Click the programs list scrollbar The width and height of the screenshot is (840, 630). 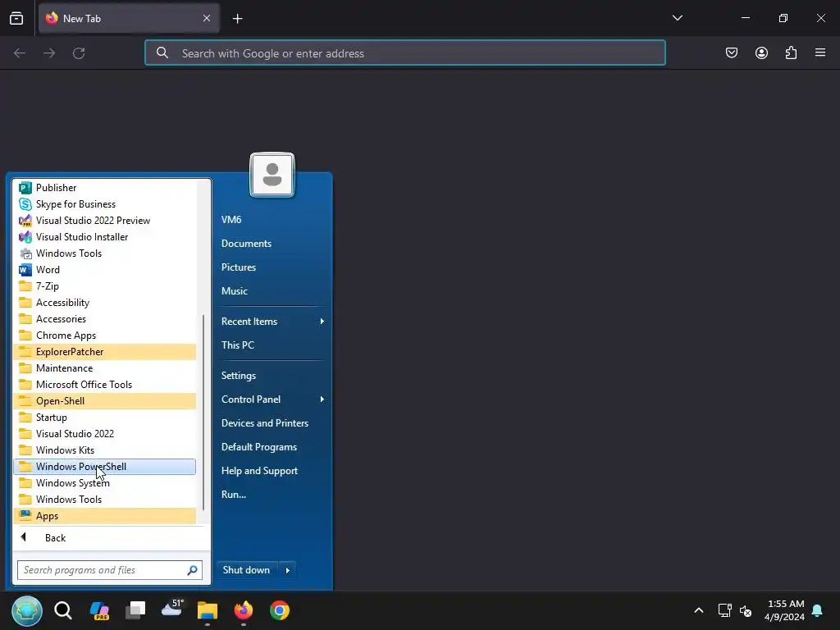click(203, 412)
